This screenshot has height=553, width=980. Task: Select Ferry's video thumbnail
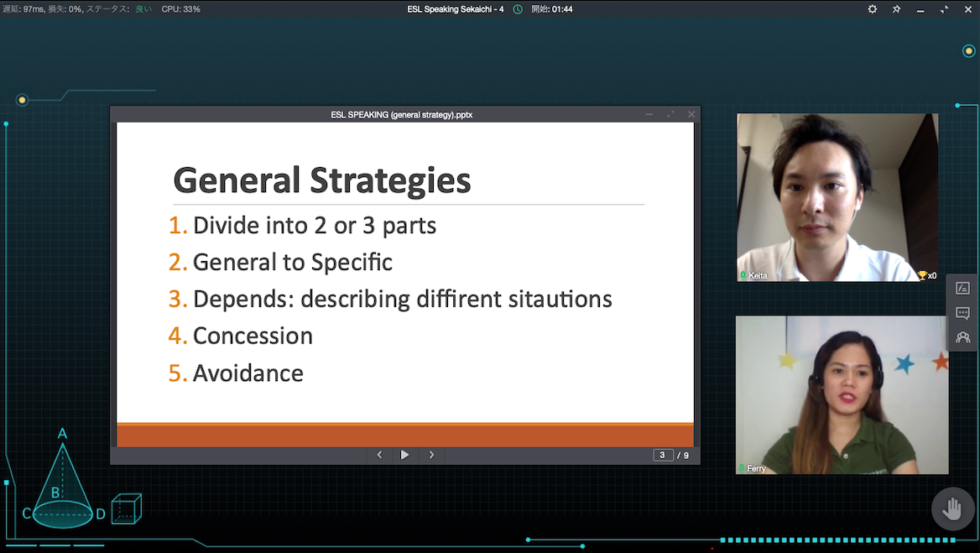[x=842, y=394]
